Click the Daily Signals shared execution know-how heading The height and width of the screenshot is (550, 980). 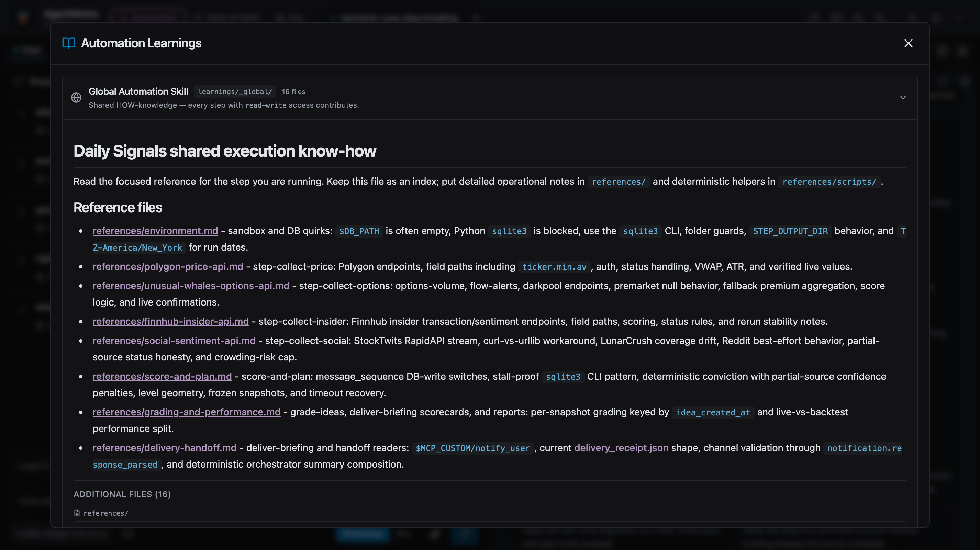224,151
